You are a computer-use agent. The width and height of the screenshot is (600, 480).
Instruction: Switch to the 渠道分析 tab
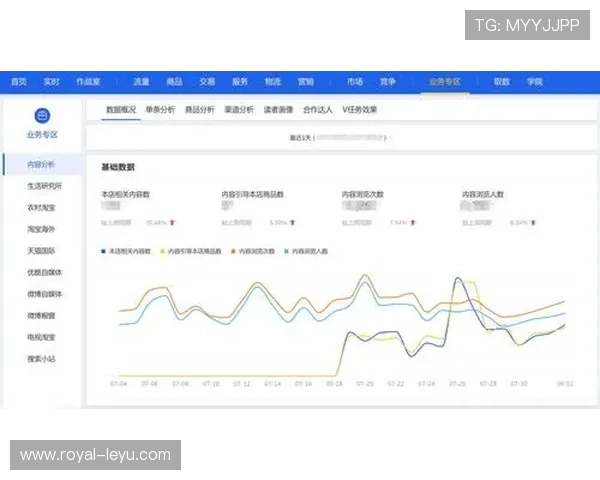[239, 110]
